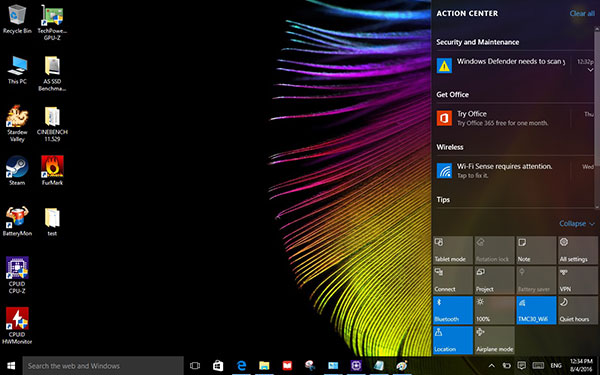This screenshot has height=375, width=600.
Task: Launch the Store from the taskbar
Action: 218,366
